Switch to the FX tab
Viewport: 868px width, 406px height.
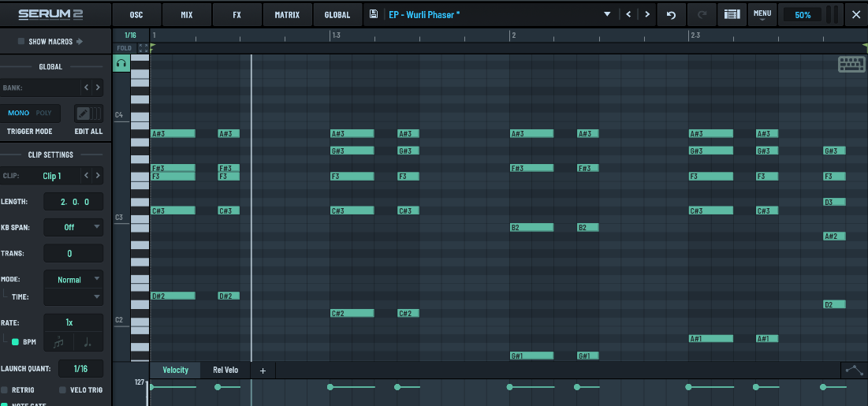coord(237,15)
